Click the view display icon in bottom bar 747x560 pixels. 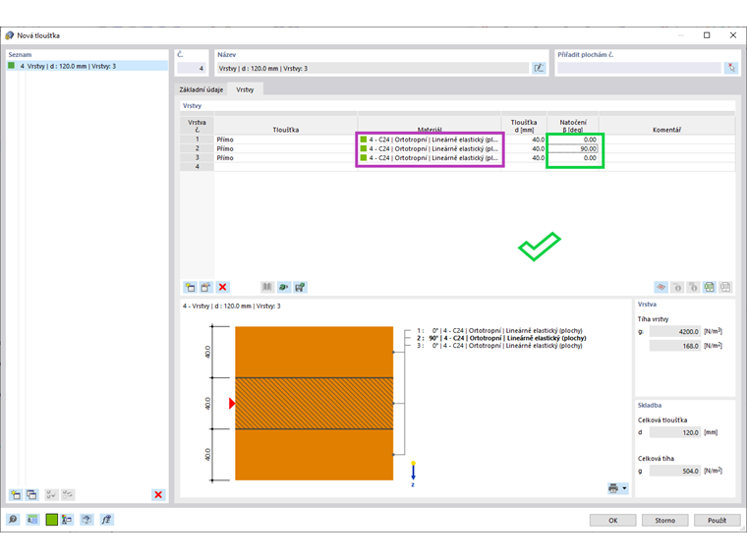(x=86, y=520)
